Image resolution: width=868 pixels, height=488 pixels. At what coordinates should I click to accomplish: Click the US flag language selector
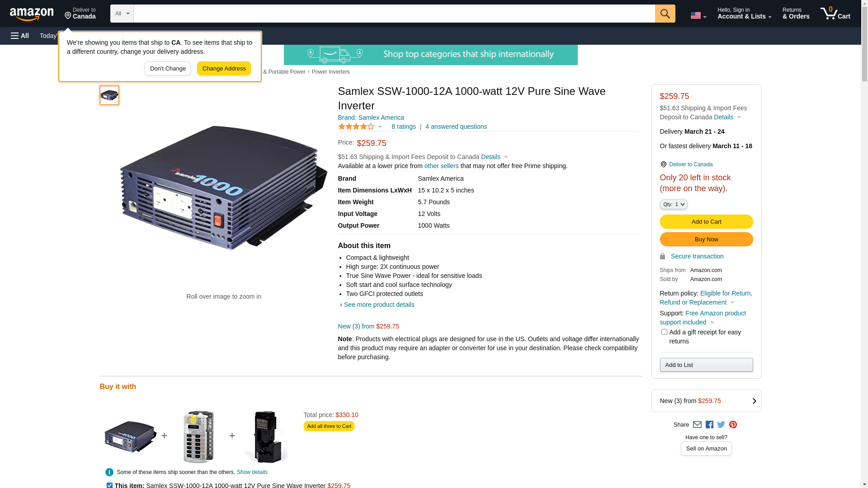tap(698, 15)
